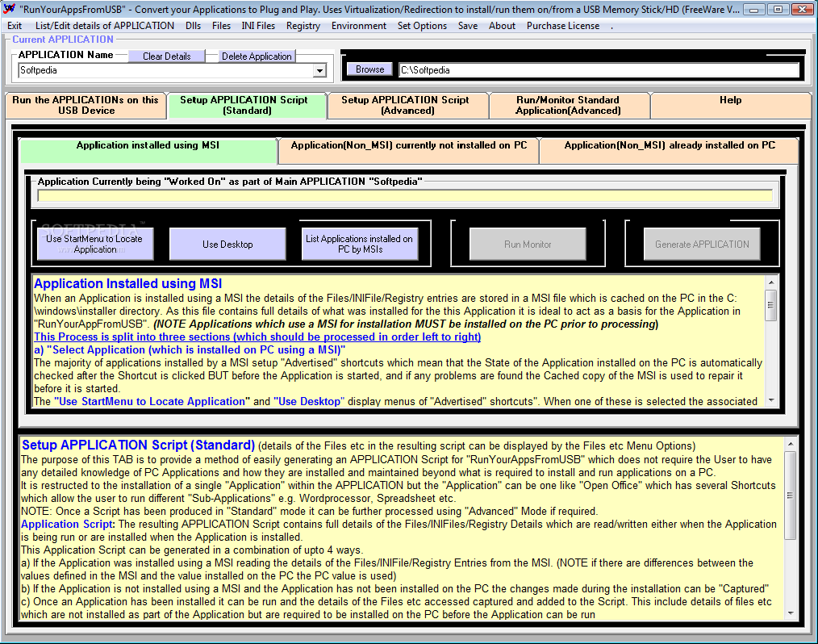This screenshot has width=818, height=644.
Task: Click the Clear Details button
Action: point(167,56)
